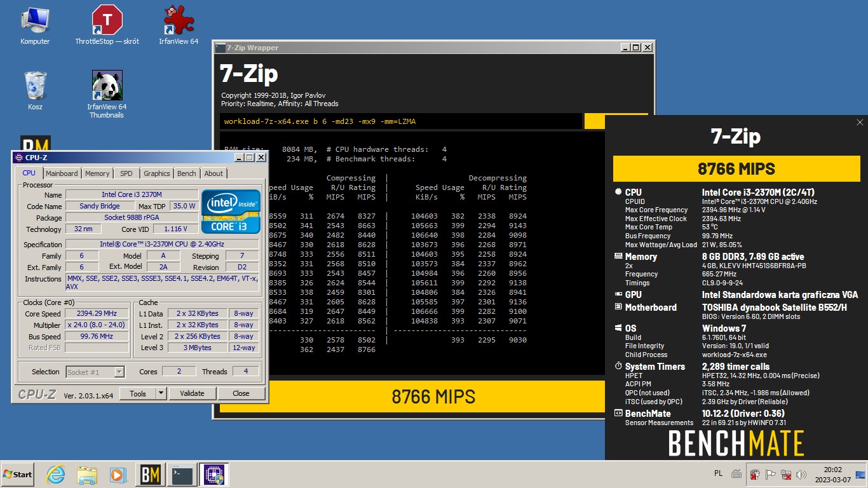
Task: Switch to the Memory tab in CPU-Z
Action: pyautogui.click(x=97, y=173)
